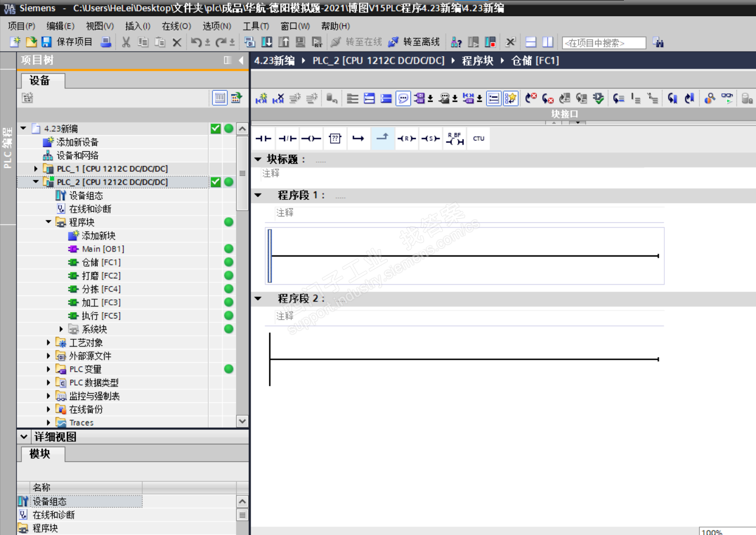Insert the R_BF instruction from favorites
This screenshot has width=756, height=535.
455,138
